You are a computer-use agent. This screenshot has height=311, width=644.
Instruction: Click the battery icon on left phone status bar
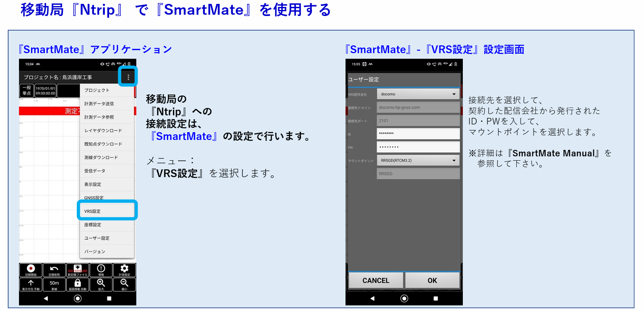tap(129, 64)
